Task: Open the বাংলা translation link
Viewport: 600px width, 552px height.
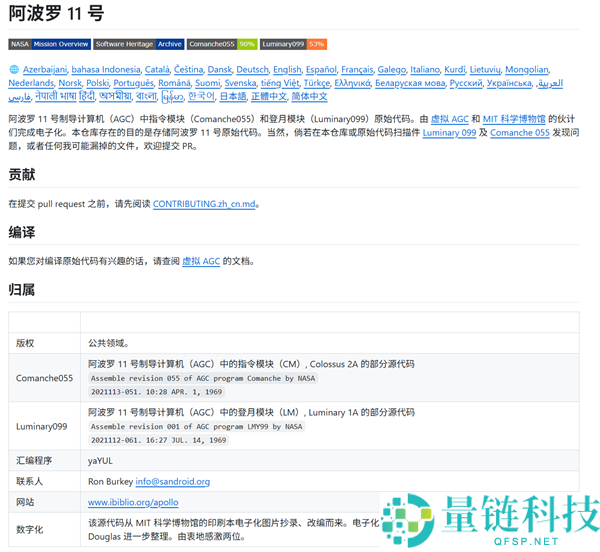Action: click(146, 96)
